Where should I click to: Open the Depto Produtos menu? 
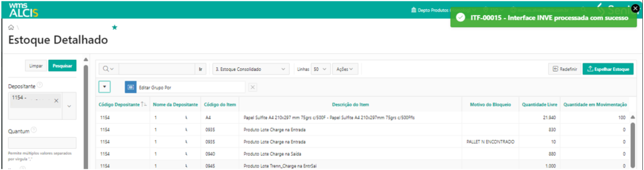pos(430,10)
